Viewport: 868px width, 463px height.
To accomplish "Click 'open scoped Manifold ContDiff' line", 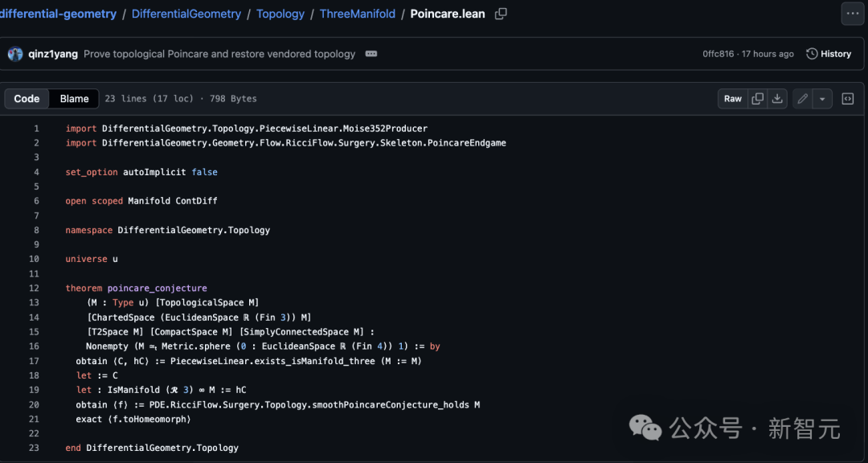I will coord(141,201).
